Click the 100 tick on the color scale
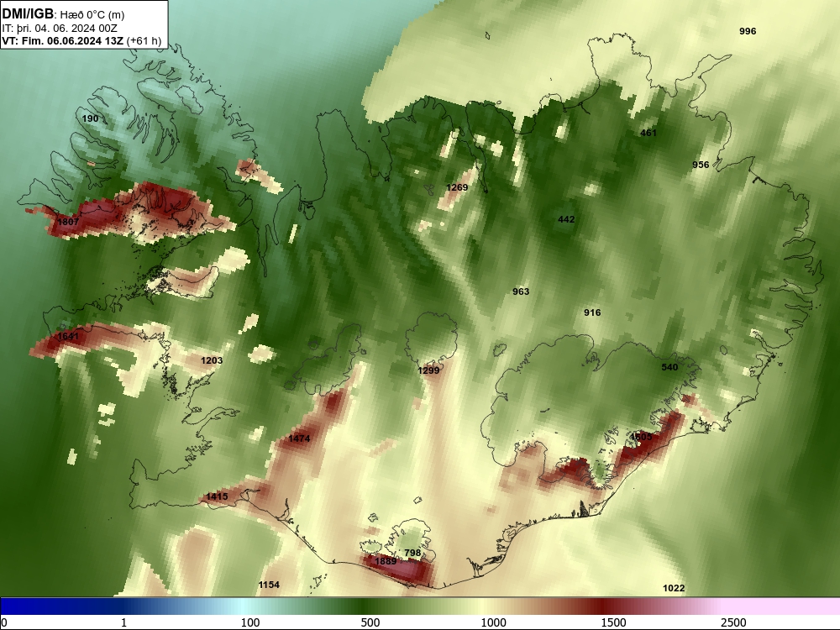Viewport: 840px width, 630px height. (250, 622)
